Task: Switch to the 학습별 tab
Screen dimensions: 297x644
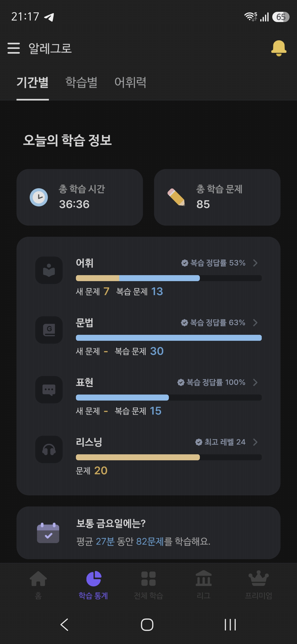Action: click(81, 82)
